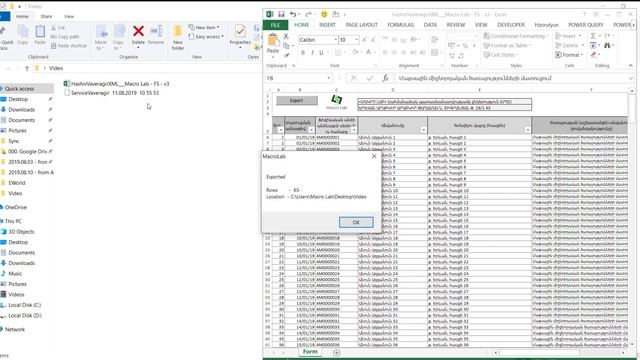This screenshot has width=640, height=360.
Task: Switch to Excel POWER QUERY tab
Action: (x=586, y=25)
